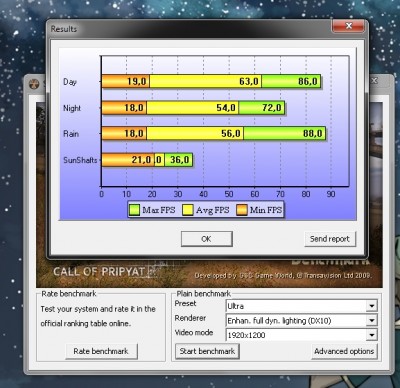Click the Start benchmark button
Screen dimensions: 400x388
[x=207, y=351]
